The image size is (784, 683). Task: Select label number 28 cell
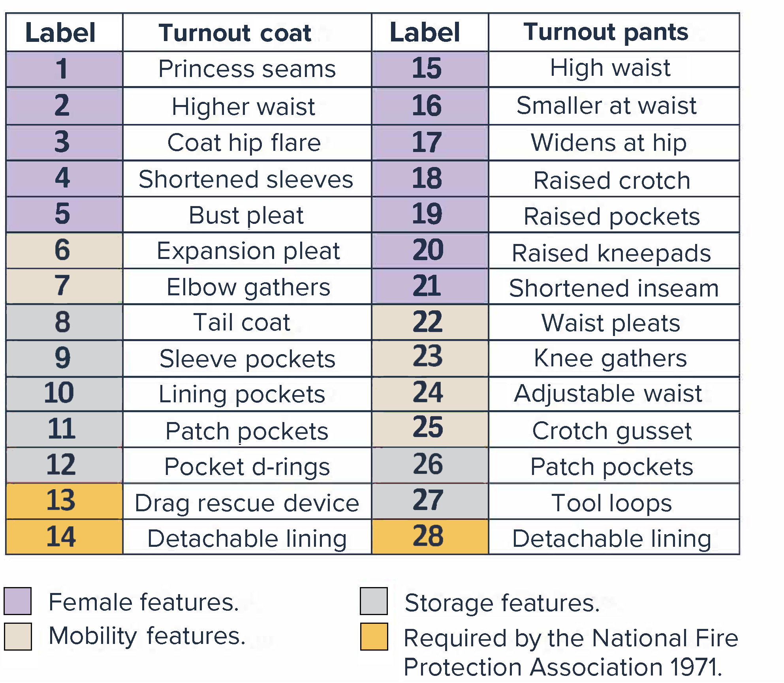[430, 537]
